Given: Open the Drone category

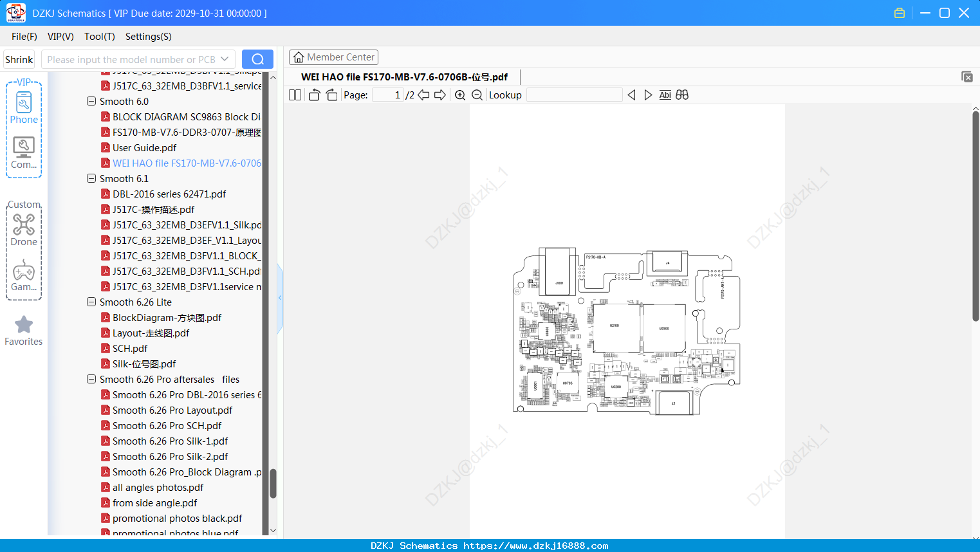Looking at the screenshot, I should coord(24,230).
